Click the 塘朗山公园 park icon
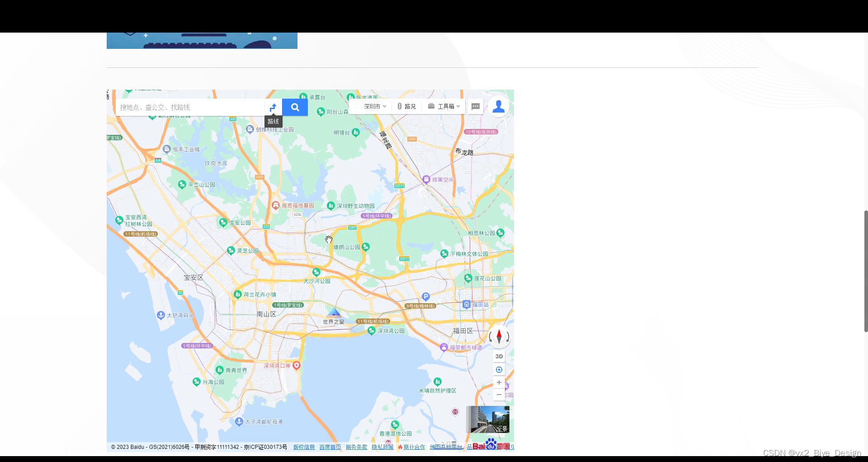This screenshot has height=462, width=868. click(366, 247)
